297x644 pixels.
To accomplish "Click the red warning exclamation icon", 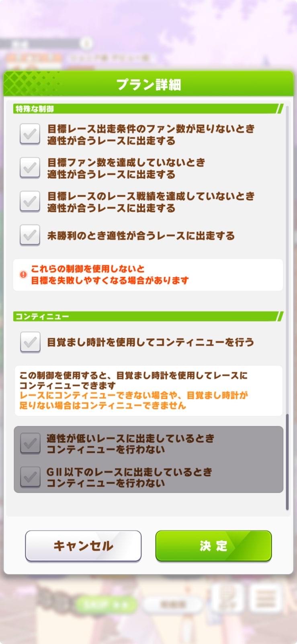I will 23,275.
